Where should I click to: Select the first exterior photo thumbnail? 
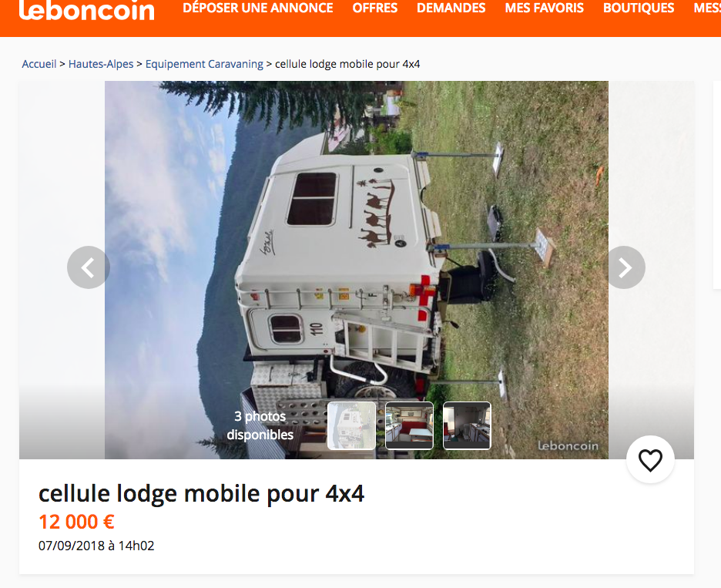tap(351, 425)
